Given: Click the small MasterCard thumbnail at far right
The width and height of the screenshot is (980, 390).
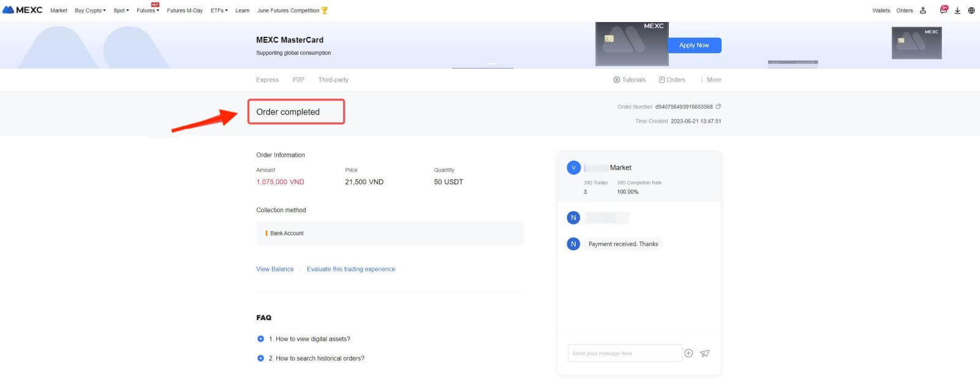Looking at the screenshot, I should [916, 43].
